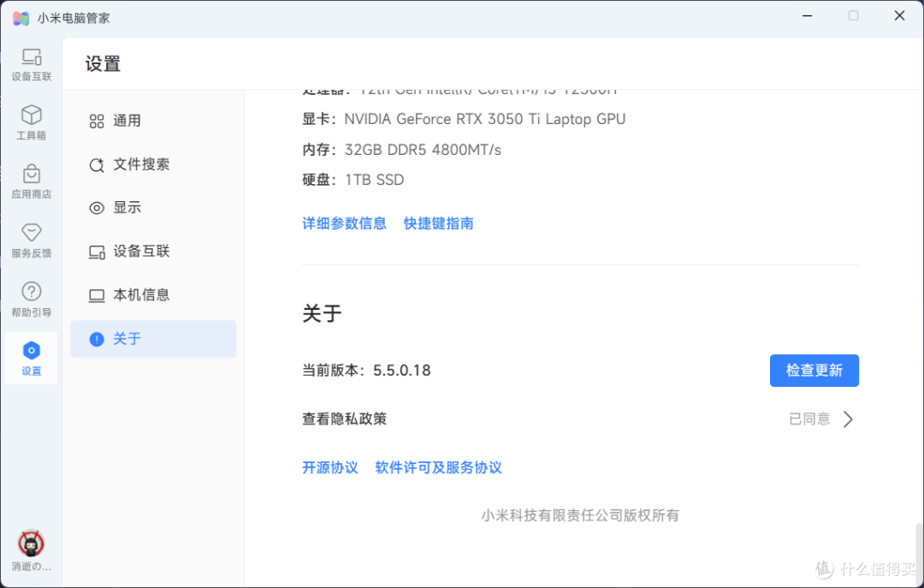This screenshot has width=924, height=588.
Task: Click the 检查更新 button
Action: pyautogui.click(x=814, y=371)
